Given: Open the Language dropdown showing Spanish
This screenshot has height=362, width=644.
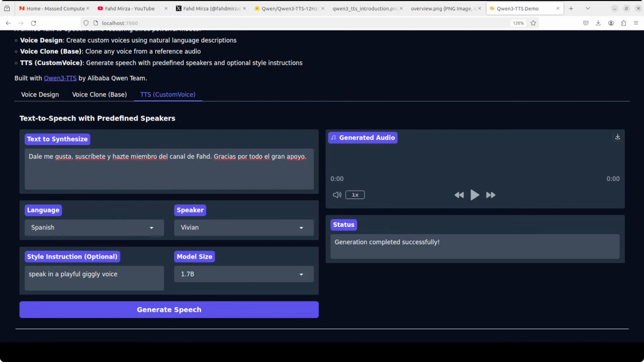Looking at the screenshot, I should click(94, 228).
